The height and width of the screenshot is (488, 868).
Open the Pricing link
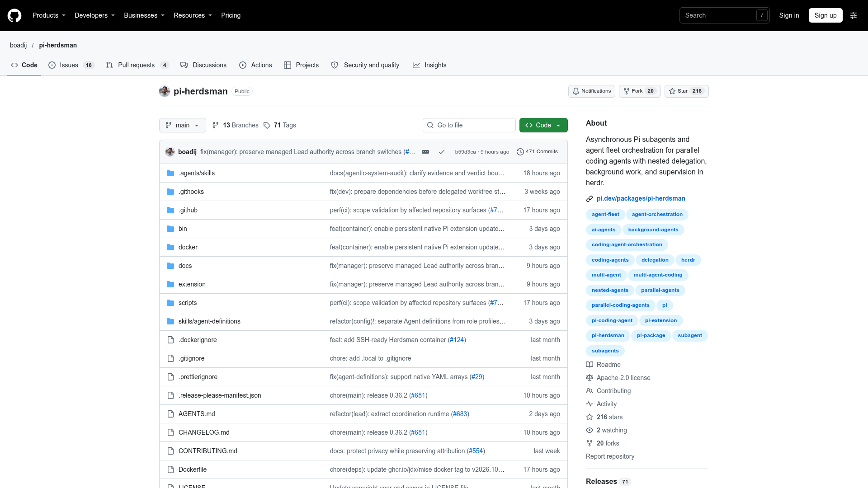(231, 15)
